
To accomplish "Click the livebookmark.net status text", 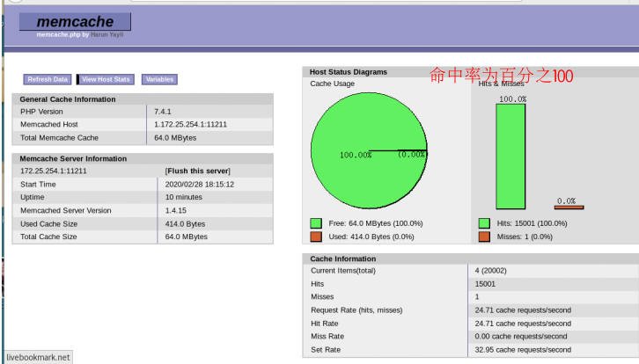I will (x=39, y=357).
